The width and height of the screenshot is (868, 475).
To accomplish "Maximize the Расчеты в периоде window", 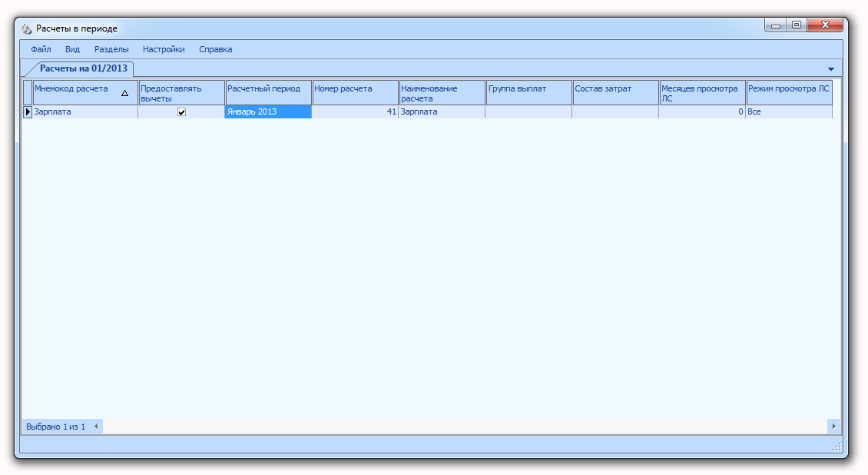I will pos(797,25).
